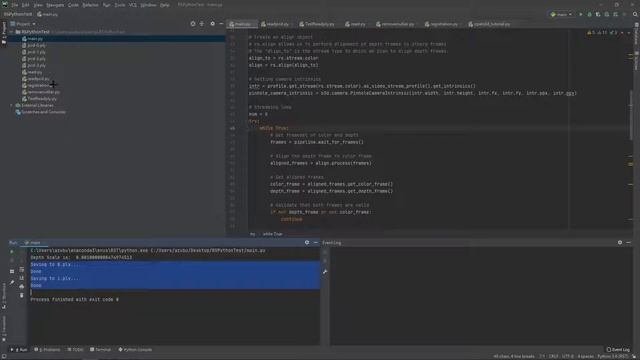Open the Python Console tool window button

coord(135,350)
